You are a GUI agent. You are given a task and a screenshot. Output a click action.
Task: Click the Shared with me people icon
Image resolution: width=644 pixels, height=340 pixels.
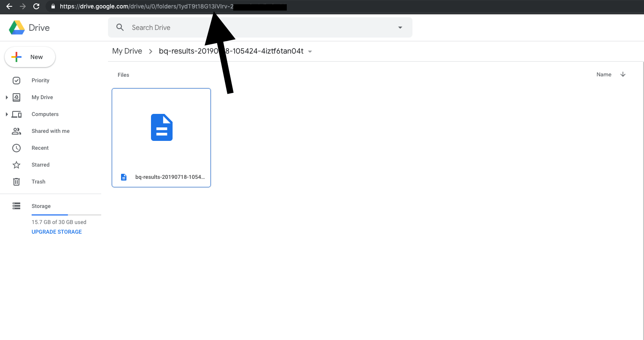(x=16, y=131)
